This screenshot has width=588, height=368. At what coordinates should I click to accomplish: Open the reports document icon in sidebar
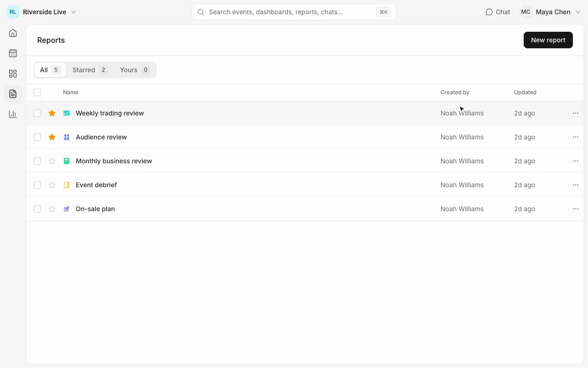click(13, 94)
